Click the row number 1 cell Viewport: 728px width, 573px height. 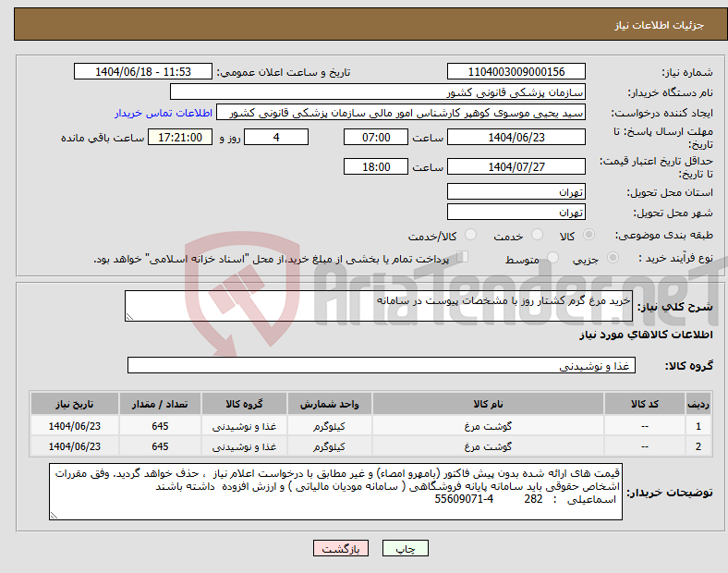coord(698,426)
